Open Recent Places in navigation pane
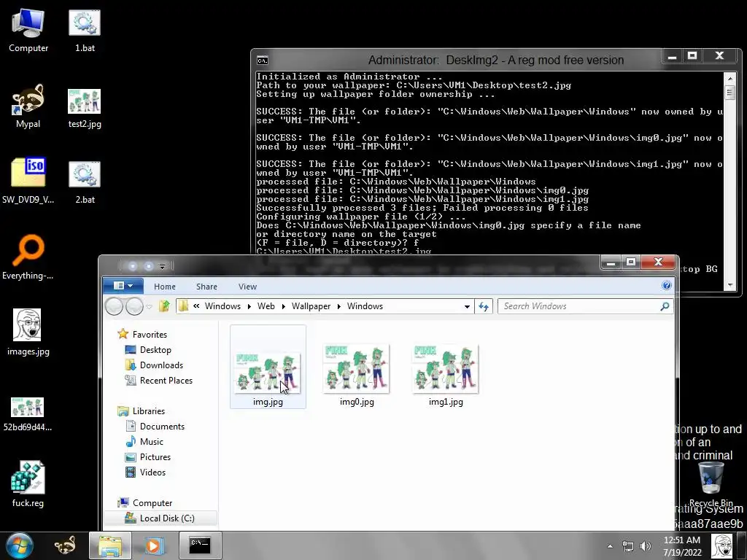 (166, 380)
